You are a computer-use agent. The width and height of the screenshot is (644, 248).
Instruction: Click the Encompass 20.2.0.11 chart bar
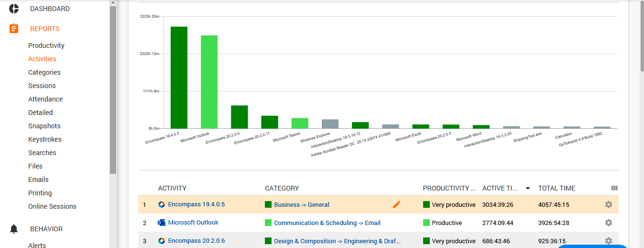[270, 122]
